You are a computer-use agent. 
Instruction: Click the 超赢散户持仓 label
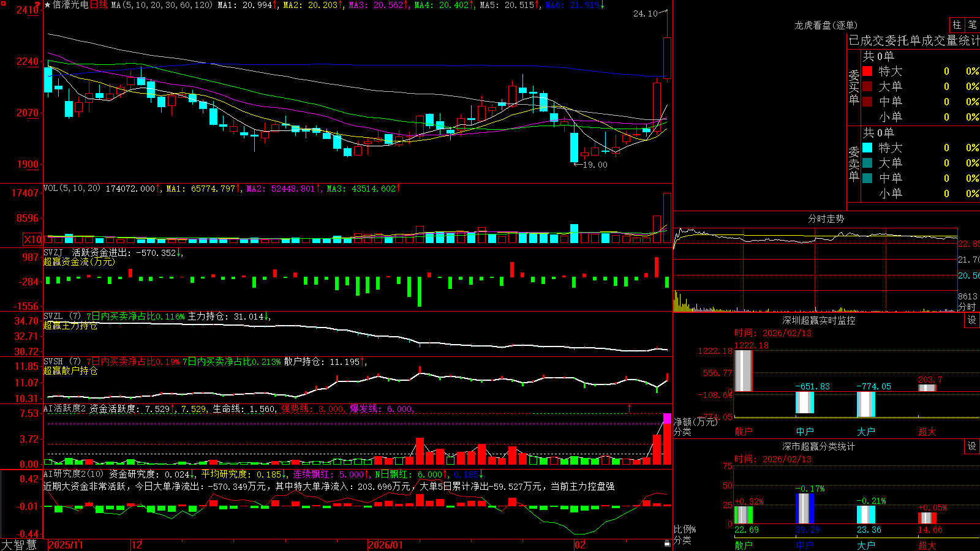[70, 371]
